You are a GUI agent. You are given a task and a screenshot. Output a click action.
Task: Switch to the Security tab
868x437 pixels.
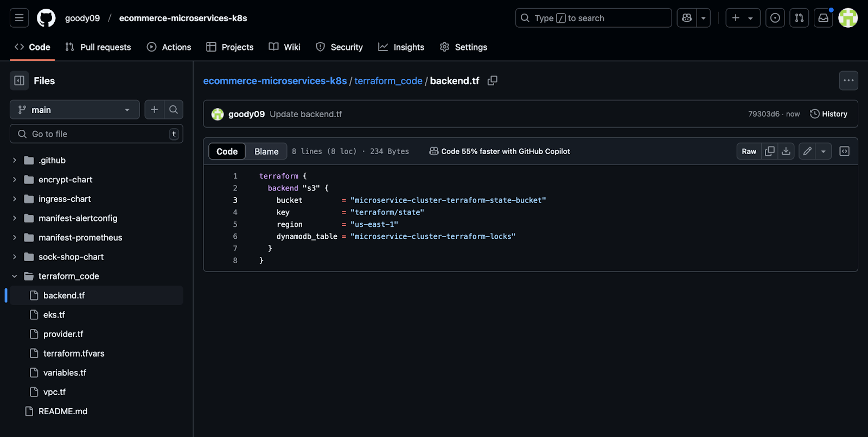click(339, 47)
